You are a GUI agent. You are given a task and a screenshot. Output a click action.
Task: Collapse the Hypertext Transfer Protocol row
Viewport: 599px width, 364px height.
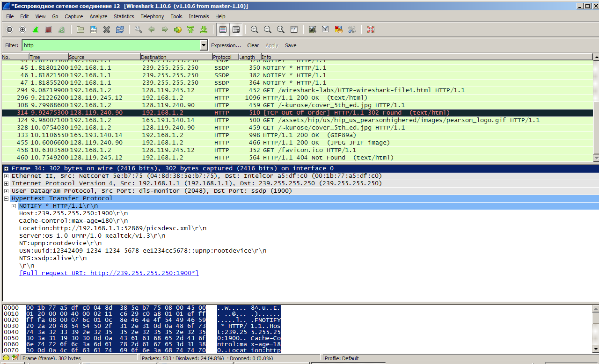(6, 198)
